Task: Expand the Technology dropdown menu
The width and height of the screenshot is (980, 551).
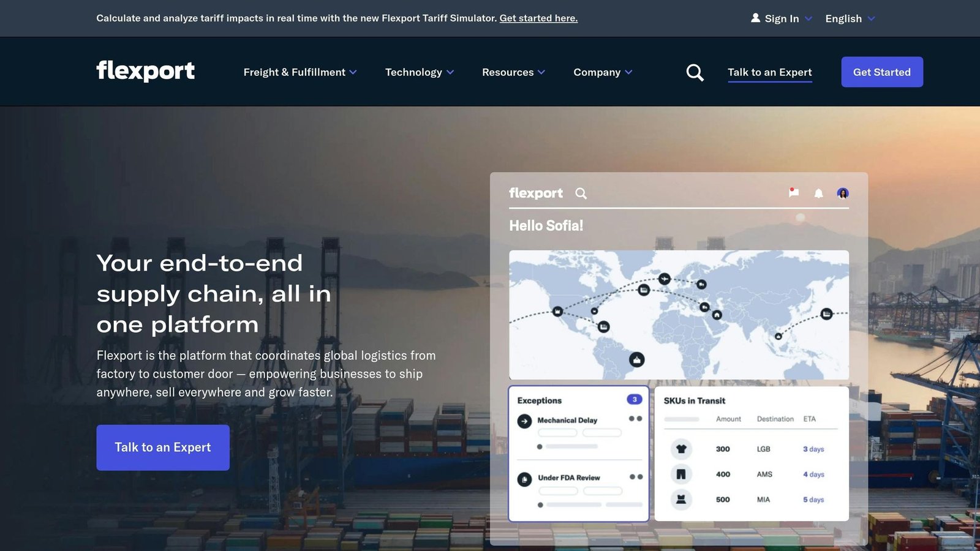Action: click(x=419, y=72)
